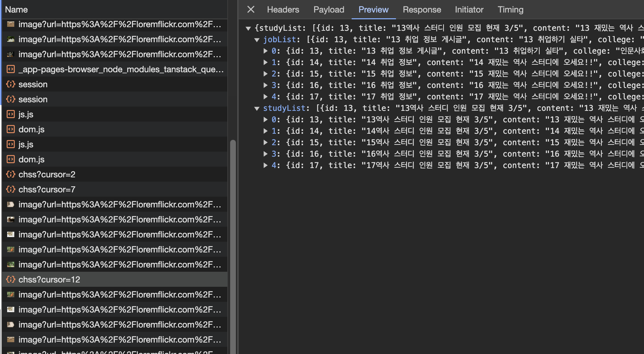This screenshot has height=354, width=644.
Task: Open the Timing tab
Action: 510,10
